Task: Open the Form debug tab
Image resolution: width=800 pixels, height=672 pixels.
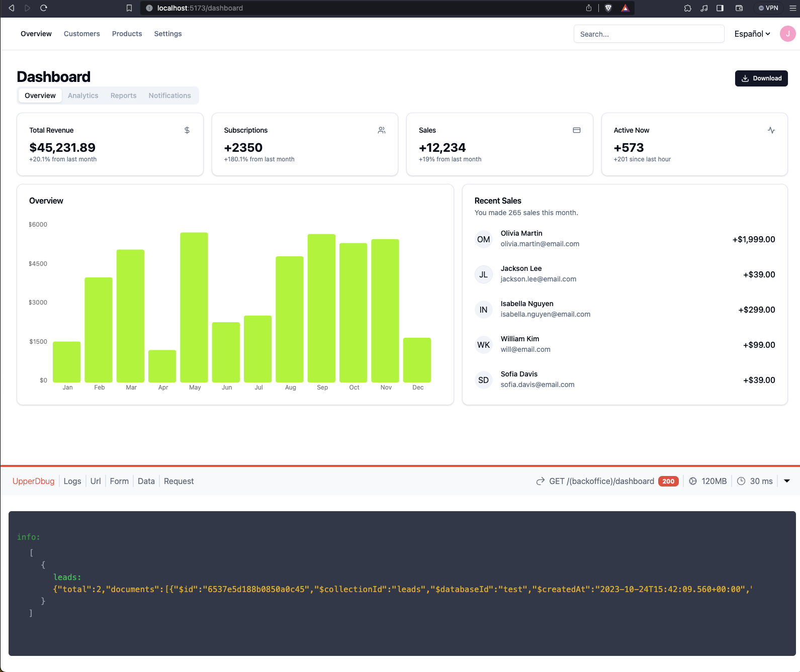Action: 119,481
